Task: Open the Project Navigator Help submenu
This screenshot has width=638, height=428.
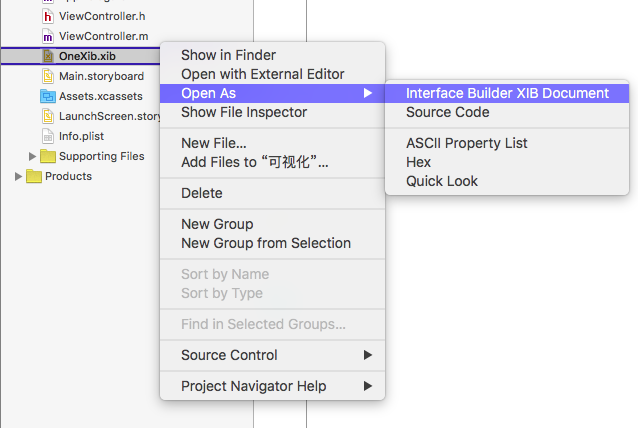Action: (x=272, y=386)
